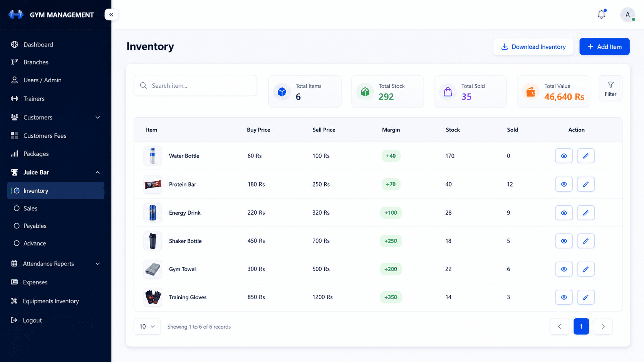This screenshot has width=644, height=362.
Task: Click the Filter button label
Action: 610,94
